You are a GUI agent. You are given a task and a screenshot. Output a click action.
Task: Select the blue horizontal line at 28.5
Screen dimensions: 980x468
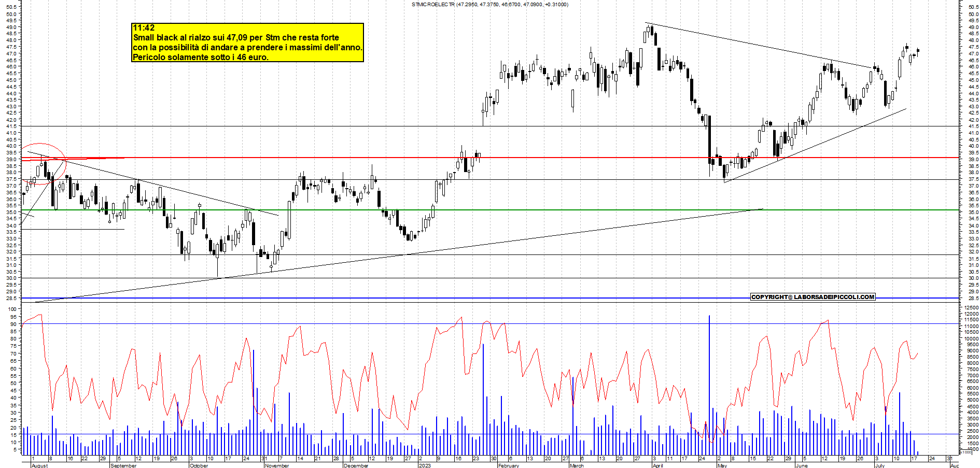[490, 298]
